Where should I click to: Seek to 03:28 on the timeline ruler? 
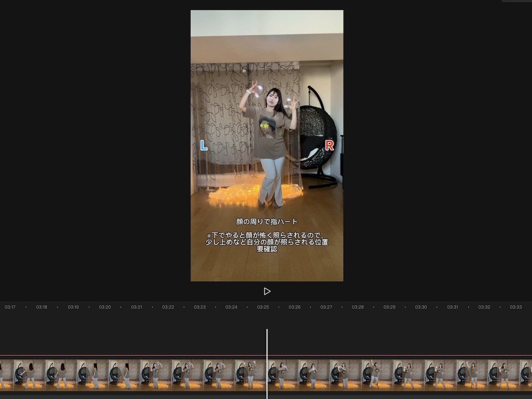pos(358,307)
